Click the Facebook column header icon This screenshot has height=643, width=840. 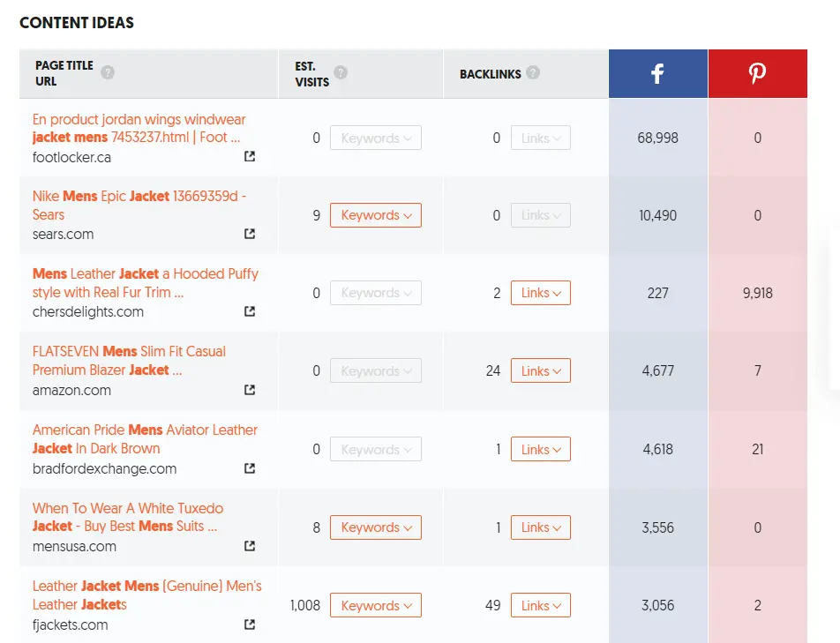tap(657, 74)
